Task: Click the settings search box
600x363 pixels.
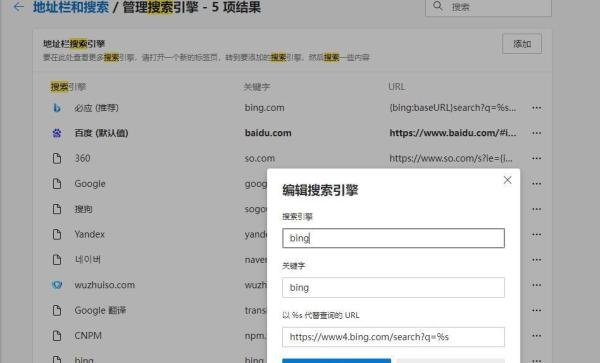Action: [488, 7]
